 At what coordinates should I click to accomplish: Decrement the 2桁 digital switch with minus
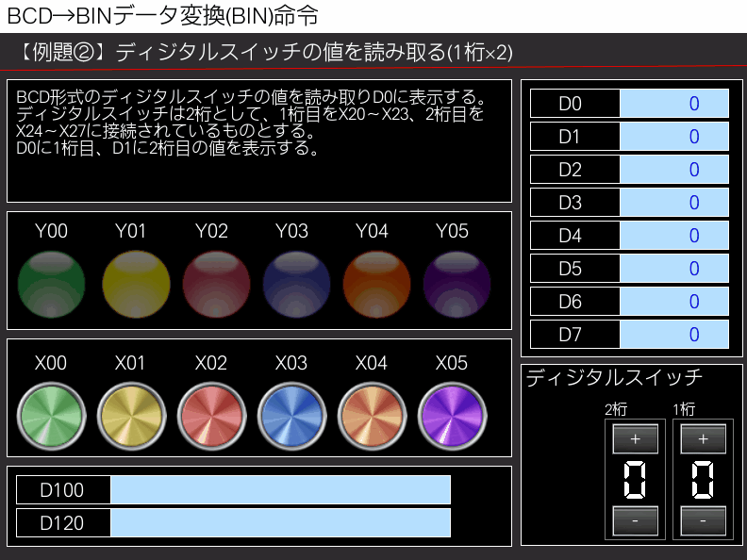(635, 521)
